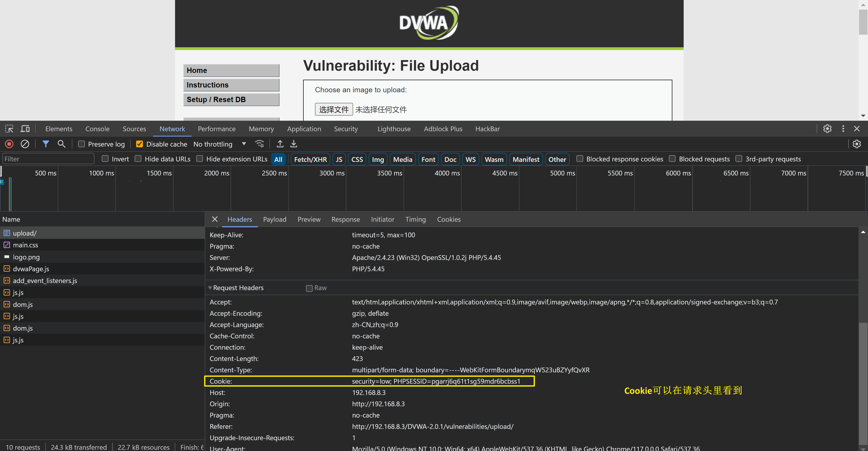Open network conditions wifi icon
The width and height of the screenshot is (868, 451).
(259, 144)
